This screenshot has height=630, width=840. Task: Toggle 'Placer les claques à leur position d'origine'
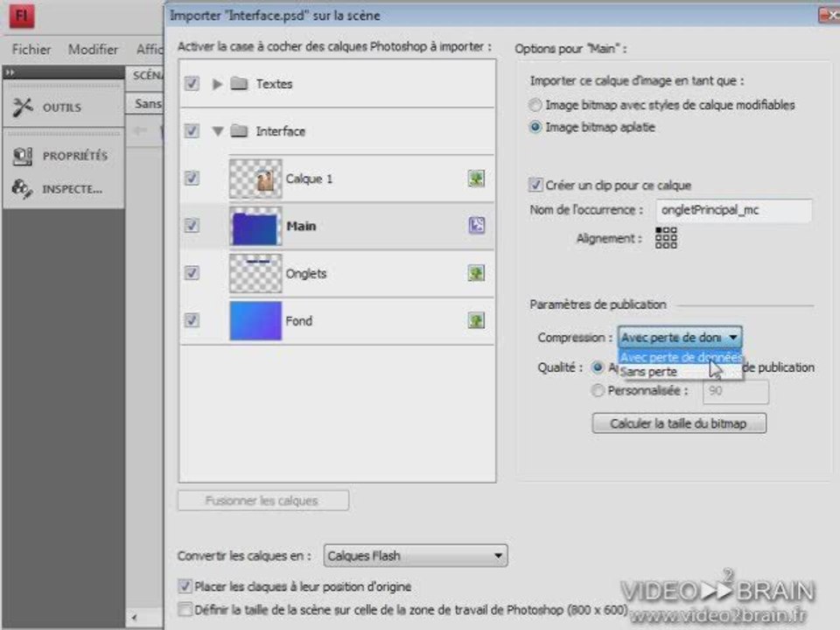(185, 586)
